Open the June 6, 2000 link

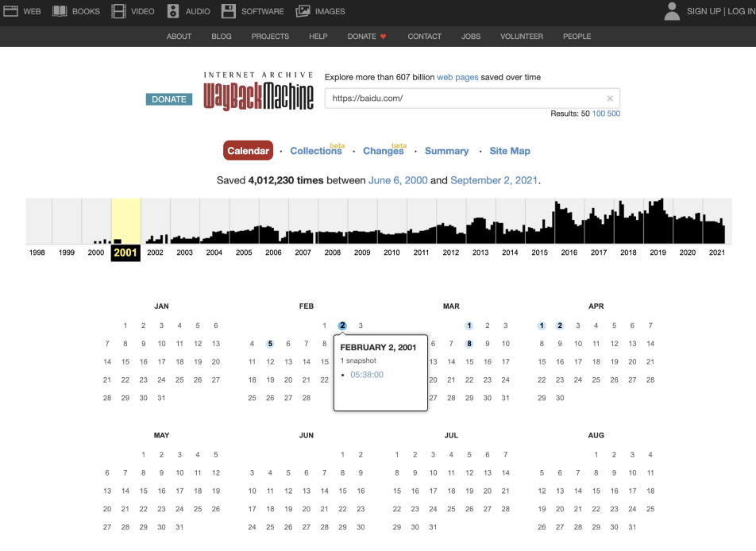[398, 180]
